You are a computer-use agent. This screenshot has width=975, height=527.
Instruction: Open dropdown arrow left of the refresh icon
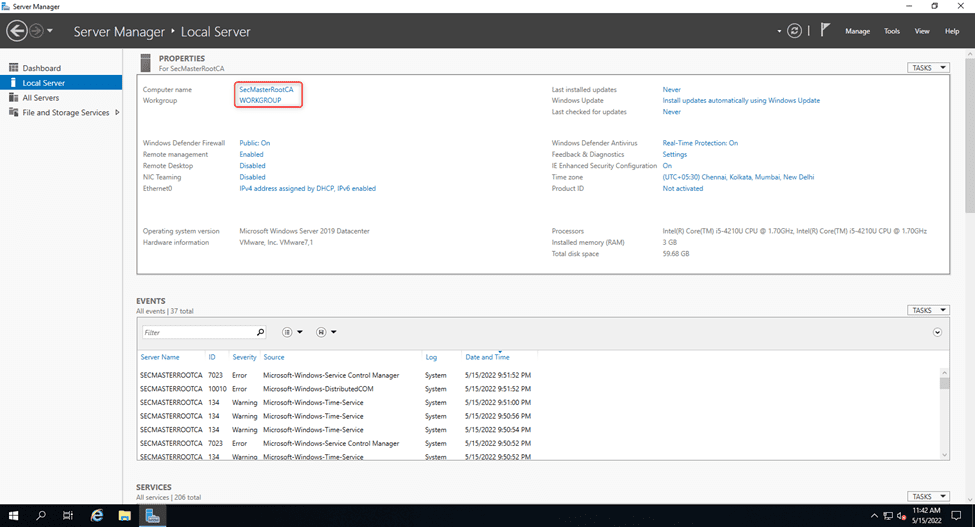pyautogui.click(x=779, y=31)
